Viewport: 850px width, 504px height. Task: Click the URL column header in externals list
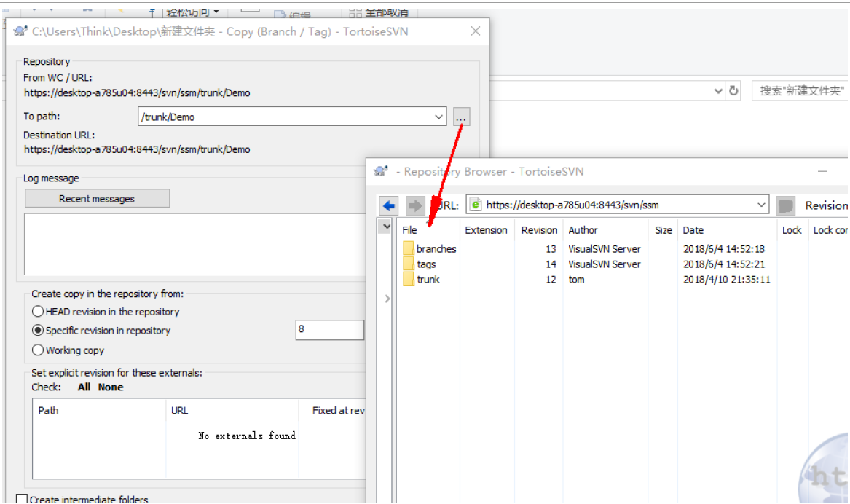coord(232,410)
